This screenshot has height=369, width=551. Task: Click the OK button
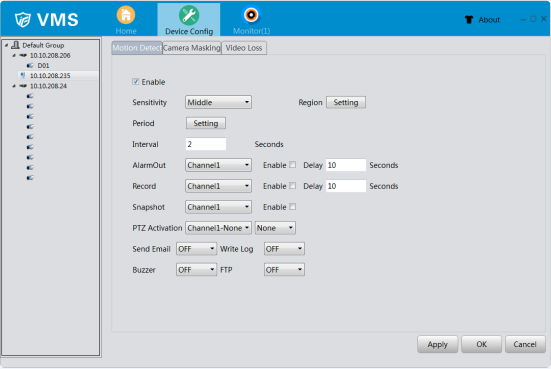[x=481, y=344]
